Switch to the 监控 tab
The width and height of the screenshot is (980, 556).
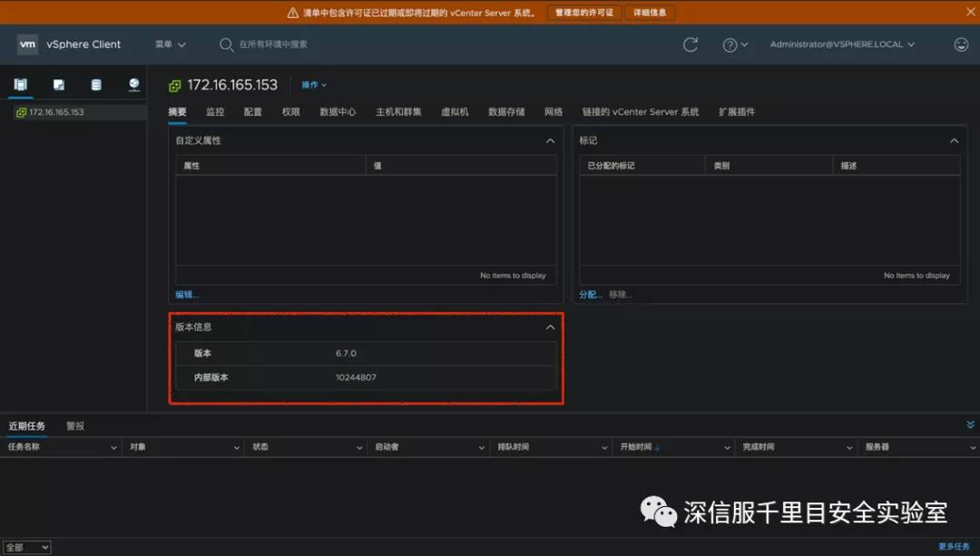(215, 112)
